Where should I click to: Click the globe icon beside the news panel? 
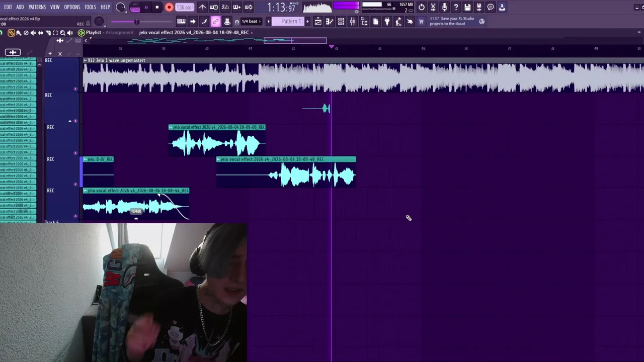482,21
